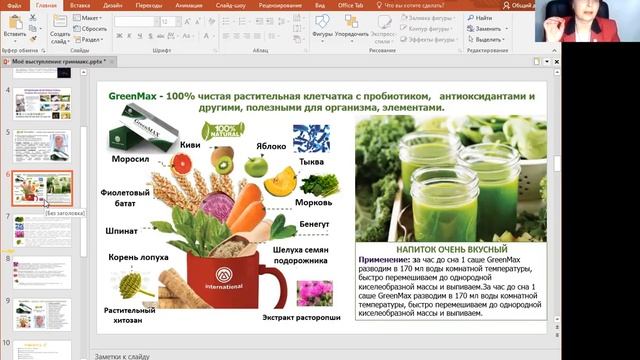Select slide 4 thumbnail
Image resolution: width=640 pixels, height=360 pixels.
click(42, 104)
